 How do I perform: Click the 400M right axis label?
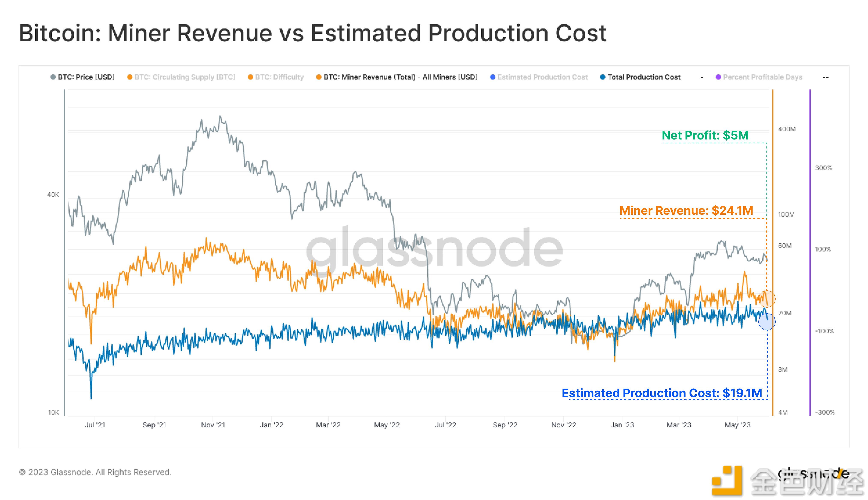tap(787, 129)
